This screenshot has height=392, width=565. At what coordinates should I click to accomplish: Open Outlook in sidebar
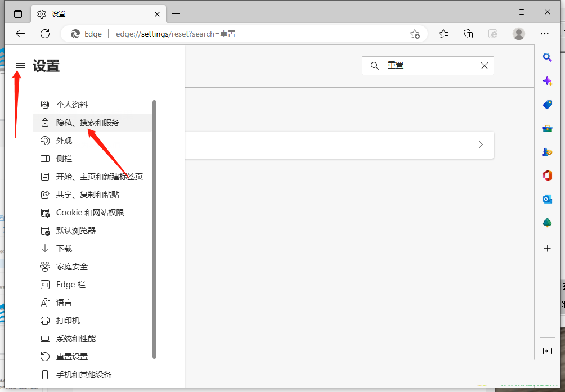548,199
